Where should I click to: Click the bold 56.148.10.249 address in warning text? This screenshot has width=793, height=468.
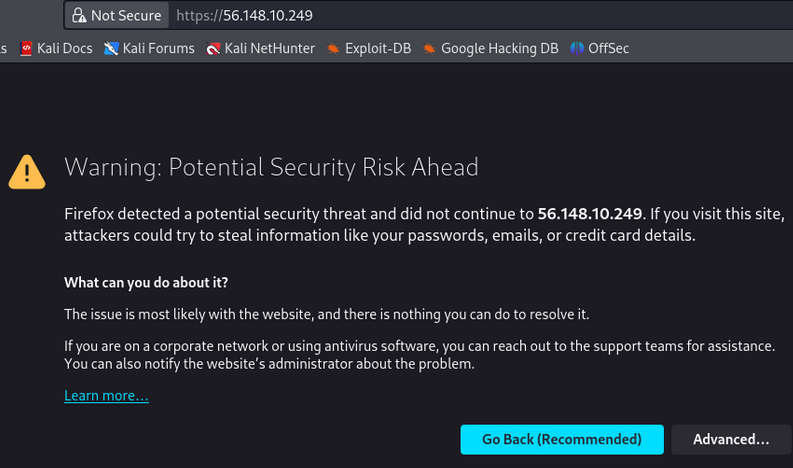click(590, 214)
